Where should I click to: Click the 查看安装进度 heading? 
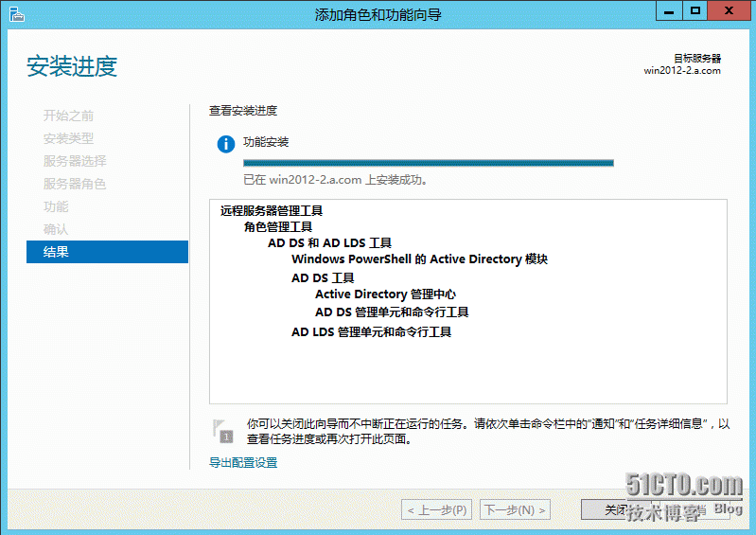[243, 111]
